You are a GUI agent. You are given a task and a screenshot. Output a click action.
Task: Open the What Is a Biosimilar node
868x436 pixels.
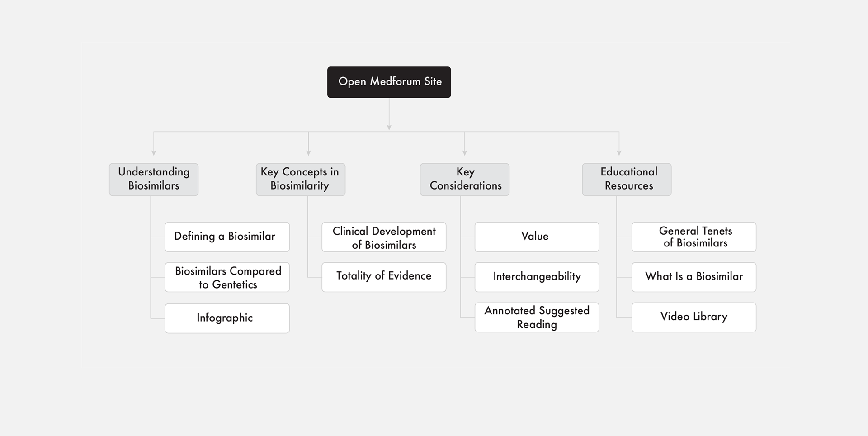(694, 277)
